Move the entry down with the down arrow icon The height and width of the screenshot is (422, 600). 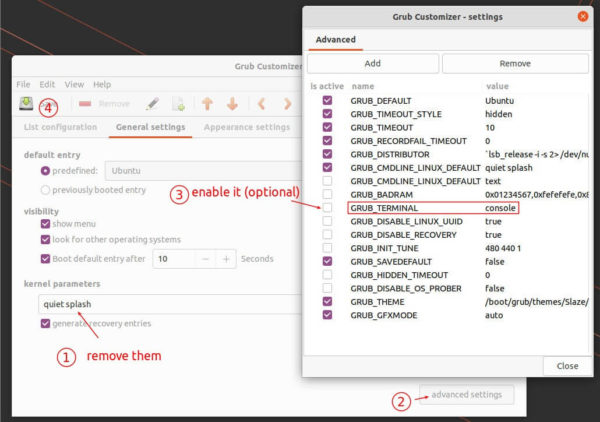pos(232,104)
